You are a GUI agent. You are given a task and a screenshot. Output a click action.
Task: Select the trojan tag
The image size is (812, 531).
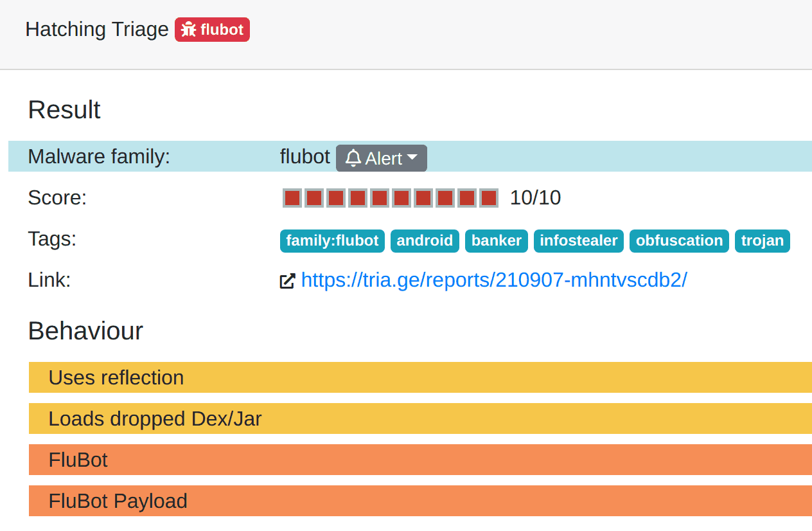point(763,240)
